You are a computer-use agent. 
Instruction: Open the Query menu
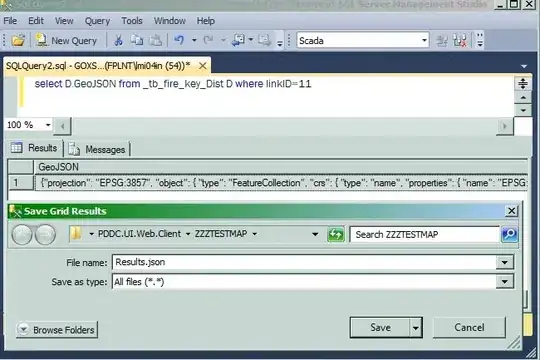tap(97, 21)
